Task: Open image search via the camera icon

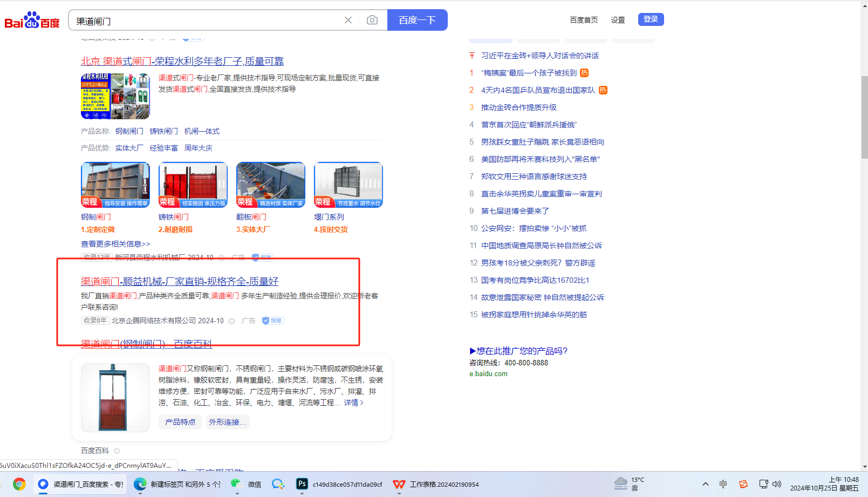Action: click(x=372, y=20)
